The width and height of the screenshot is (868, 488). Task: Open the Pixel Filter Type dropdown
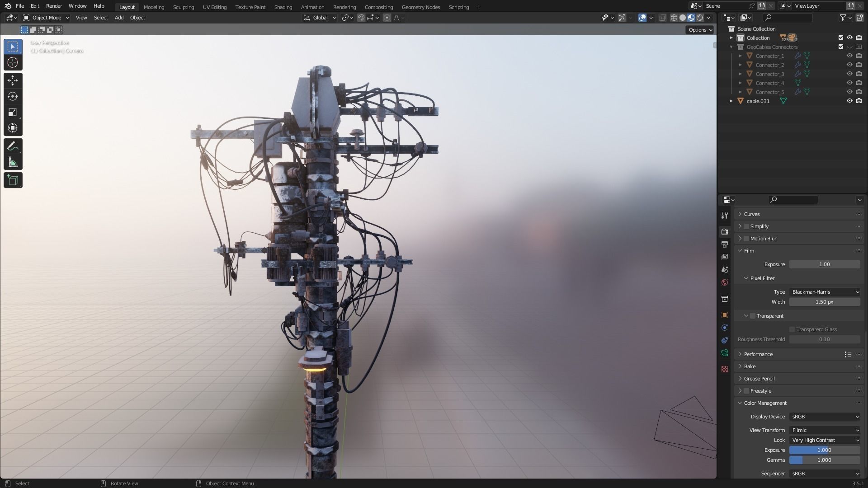tap(825, 292)
